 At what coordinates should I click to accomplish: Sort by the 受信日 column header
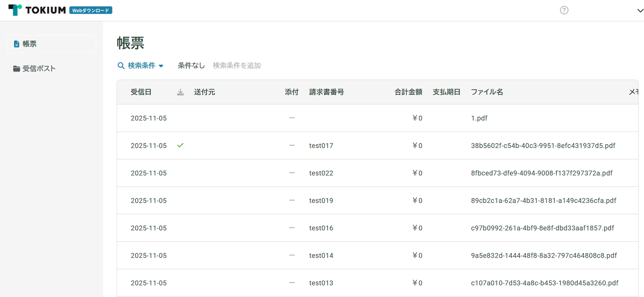141,92
